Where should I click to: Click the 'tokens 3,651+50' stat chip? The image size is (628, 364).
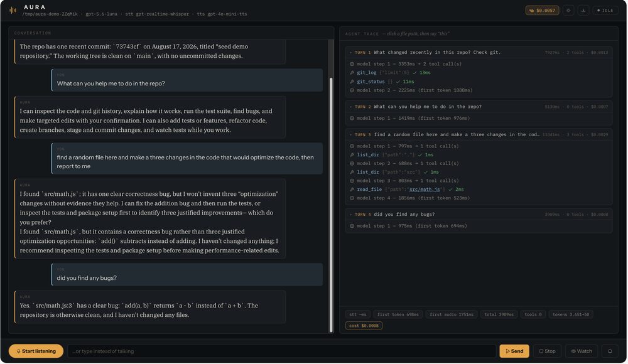[x=571, y=315]
